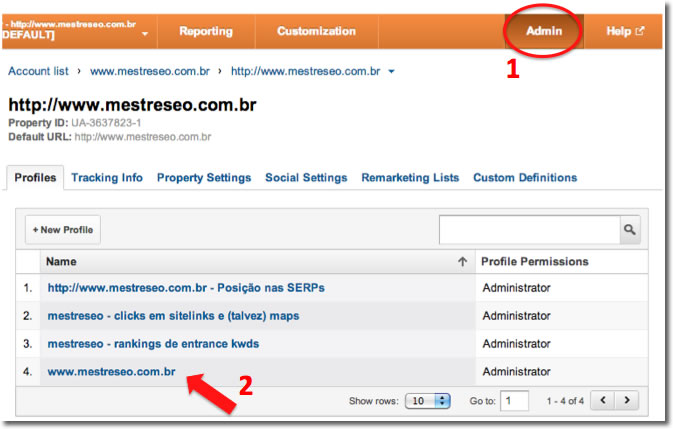Image resolution: width=673 pixels, height=429 pixels.
Task: Open the Reporting menu
Action: [x=206, y=31]
